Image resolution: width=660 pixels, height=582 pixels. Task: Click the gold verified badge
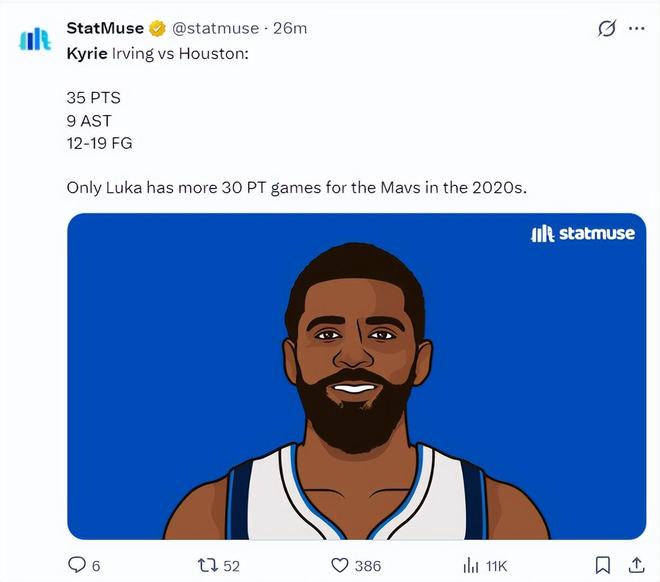pos(157,28)
